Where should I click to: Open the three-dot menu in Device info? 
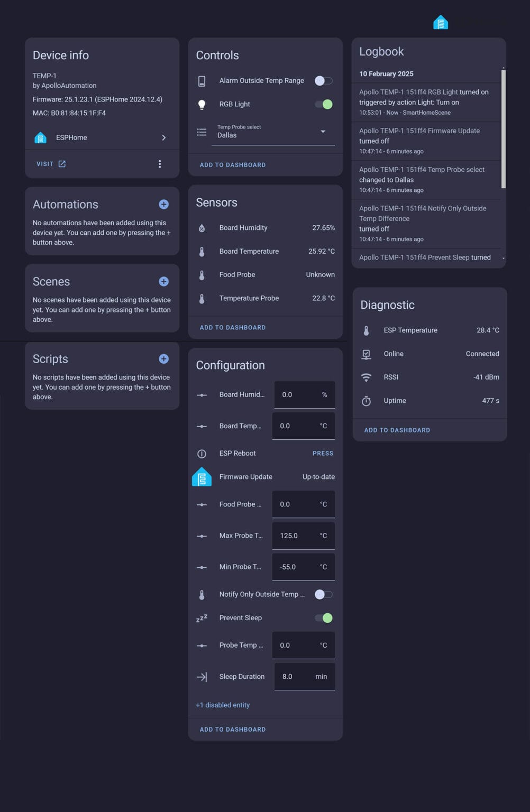(160, 164)
